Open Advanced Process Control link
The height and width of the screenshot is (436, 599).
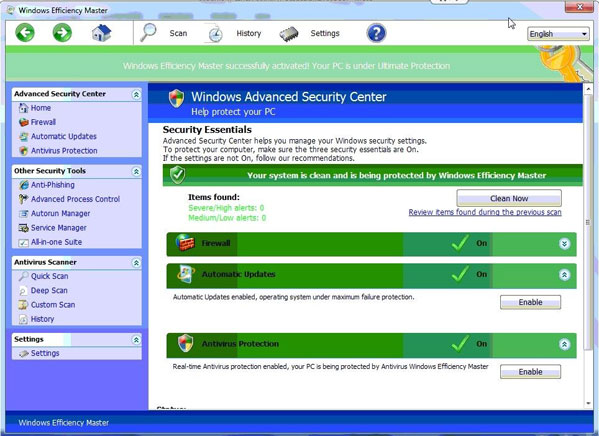[75, 199]
